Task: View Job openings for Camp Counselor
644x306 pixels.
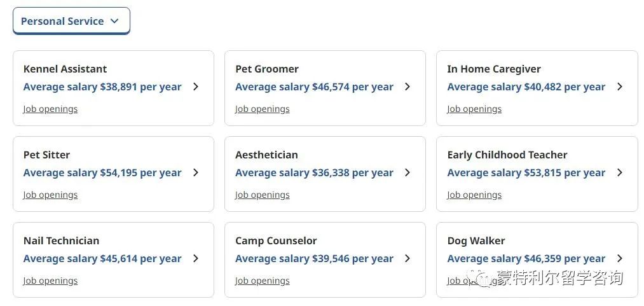Action: [x=263, y=281]
